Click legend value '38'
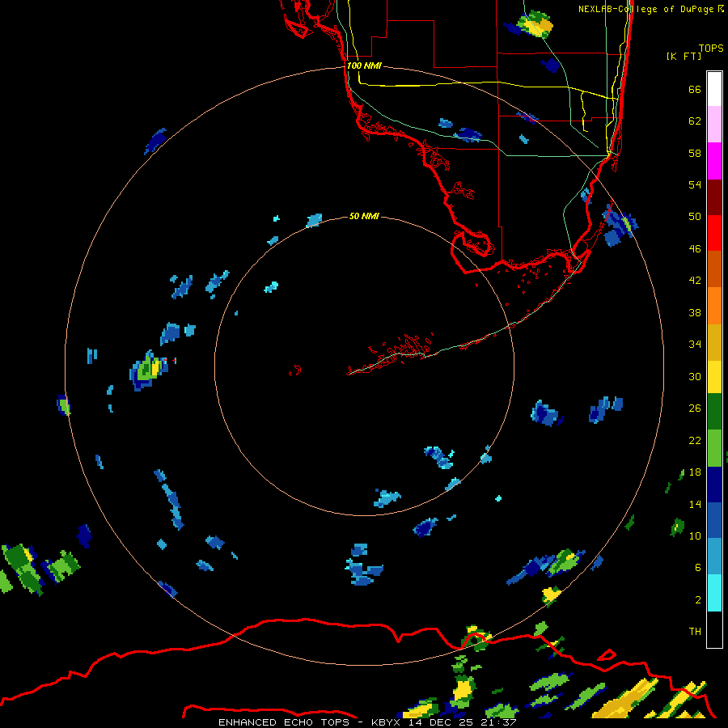The height and width of the screenshot is (728, 728). 695,312
